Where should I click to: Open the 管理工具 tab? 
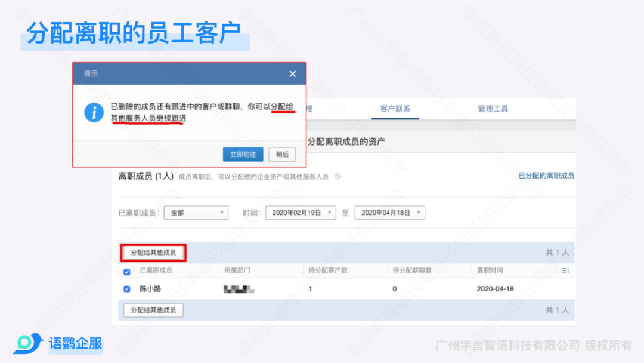click(493, 109)
